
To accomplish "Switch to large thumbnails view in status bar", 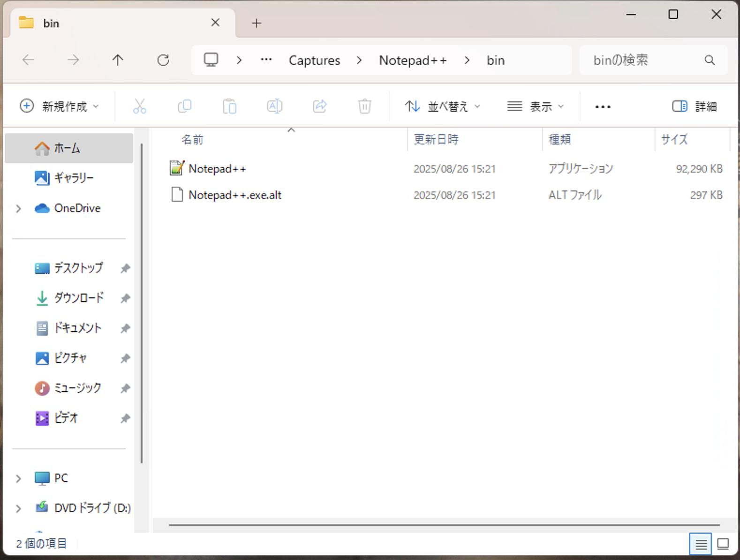I will click(723, 544).
